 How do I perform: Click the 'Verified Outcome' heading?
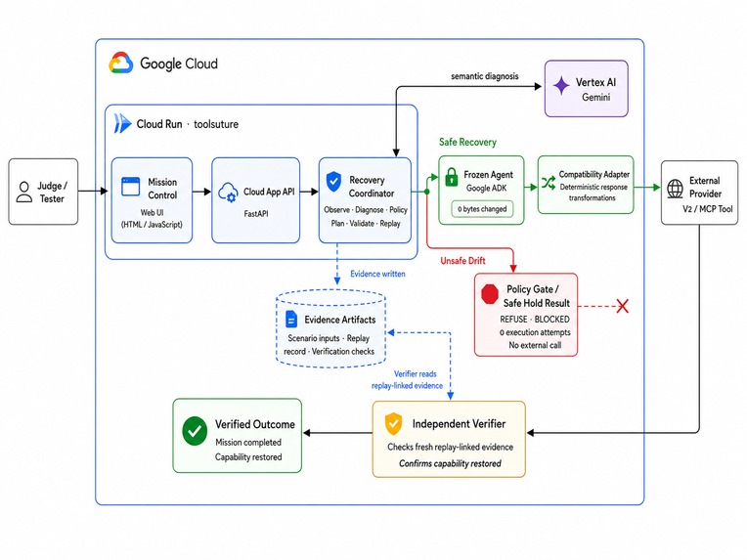[x=255, y=424]
